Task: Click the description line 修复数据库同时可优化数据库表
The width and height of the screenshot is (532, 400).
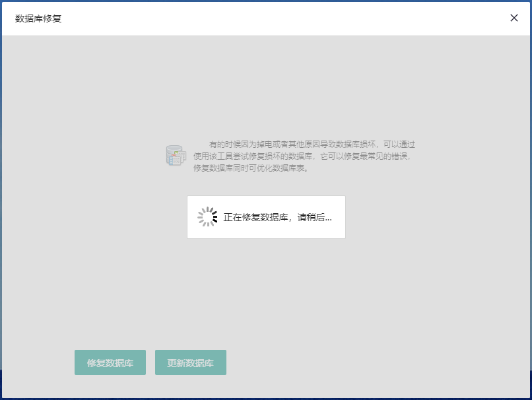Action: pyautogui.click(x=251, y=168)
